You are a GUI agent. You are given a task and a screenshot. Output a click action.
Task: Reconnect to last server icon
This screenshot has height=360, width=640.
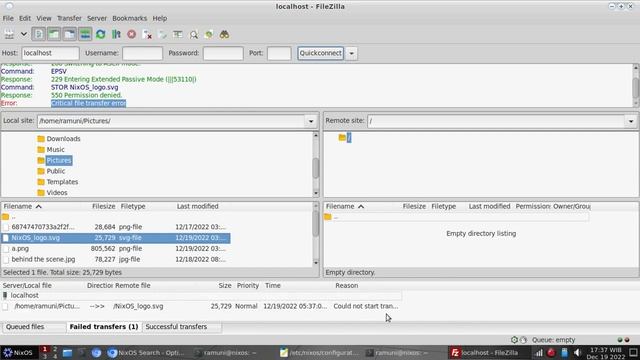[162, 34]
